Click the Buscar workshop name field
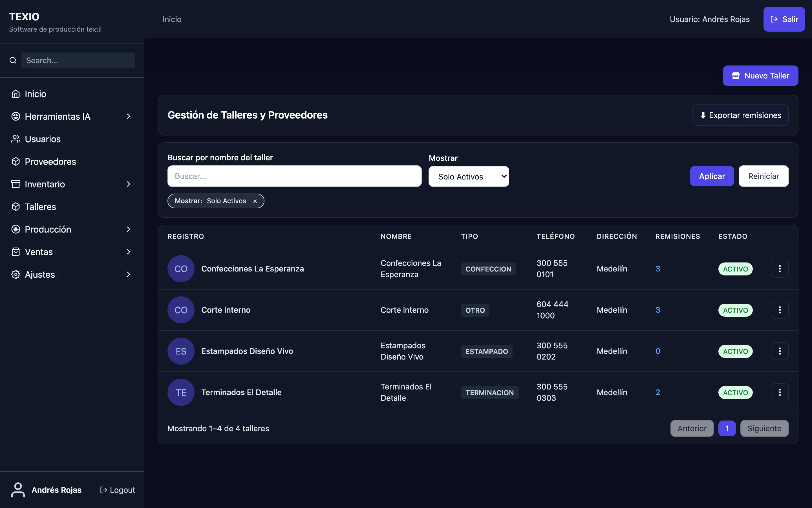 tap(294, 176)
